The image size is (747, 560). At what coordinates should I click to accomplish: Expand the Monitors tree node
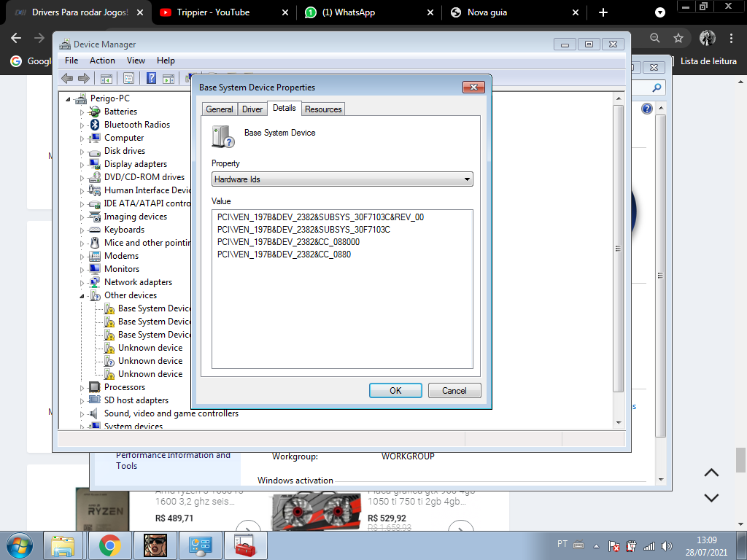coord(82,270)
